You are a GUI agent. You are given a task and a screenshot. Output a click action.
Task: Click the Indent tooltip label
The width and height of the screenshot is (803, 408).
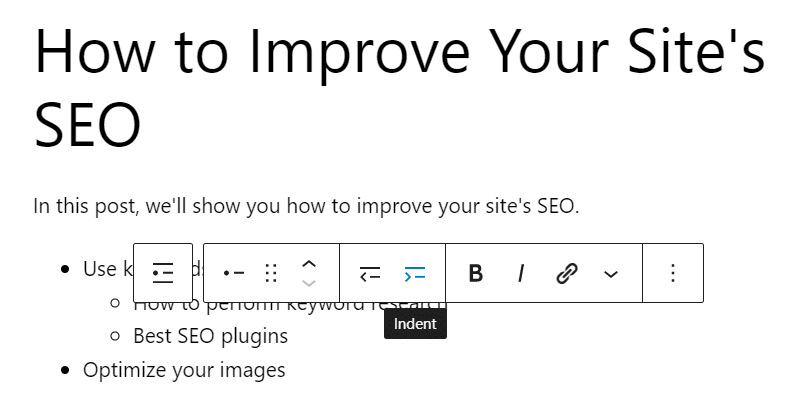415,324
